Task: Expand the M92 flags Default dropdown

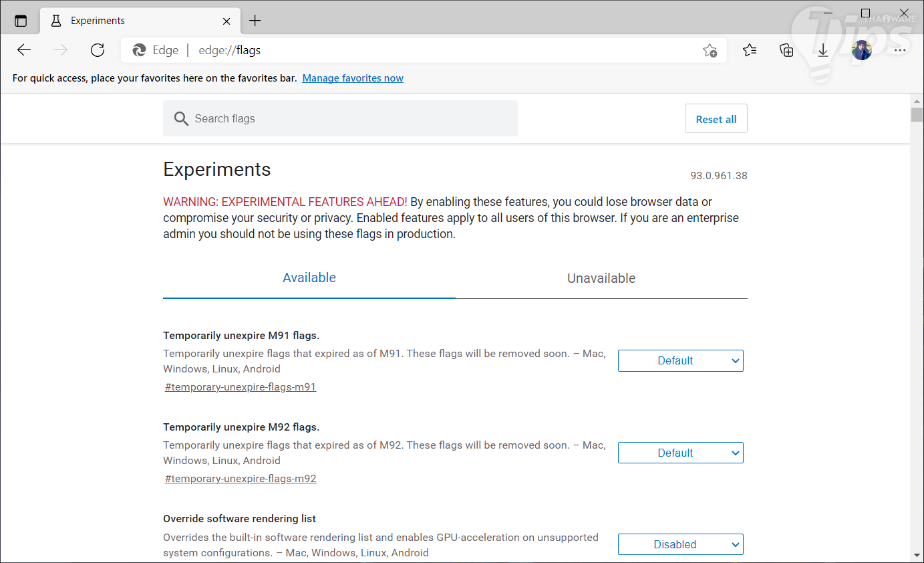Action: coord(680,453)
